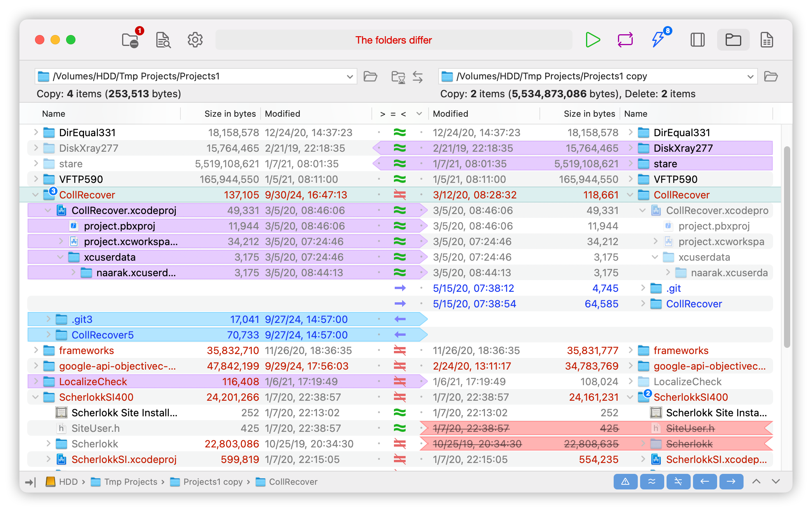Click the document search toolbar icon
Image resolution: width=812 pixels, height=512 pixels.
[x=163, y=40]
